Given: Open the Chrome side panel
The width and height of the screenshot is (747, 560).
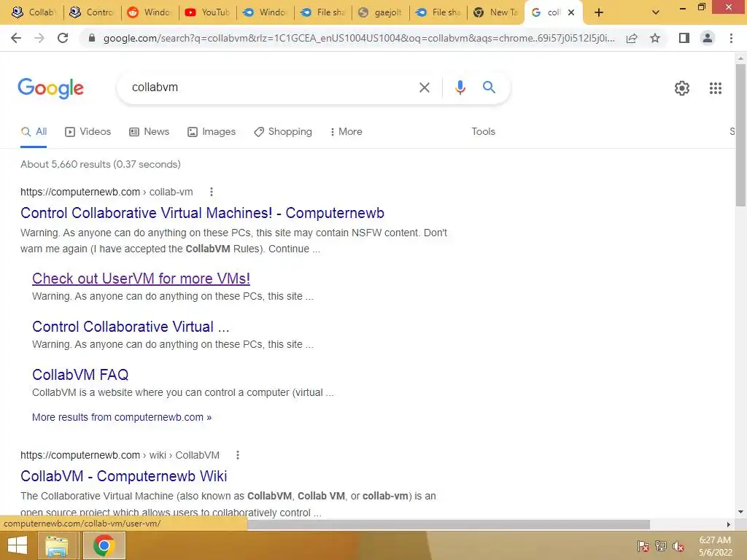Looking at the screenshot, I should [x=684, y=38].
